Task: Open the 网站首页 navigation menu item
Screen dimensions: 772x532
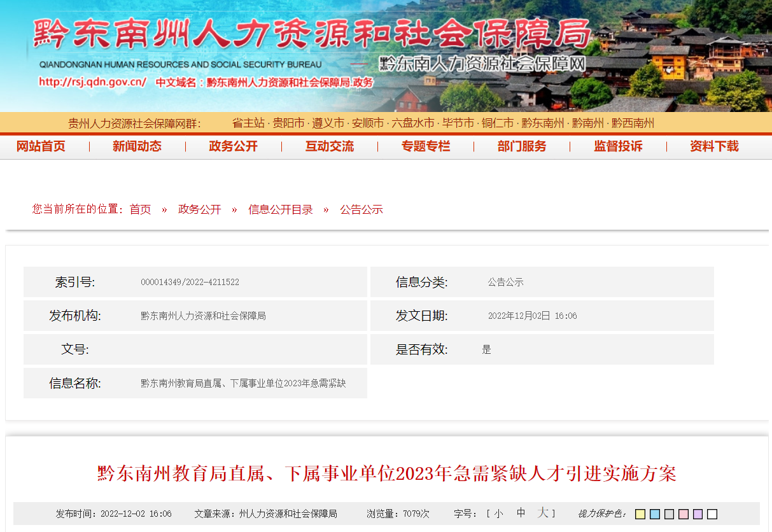Action: 41,146
